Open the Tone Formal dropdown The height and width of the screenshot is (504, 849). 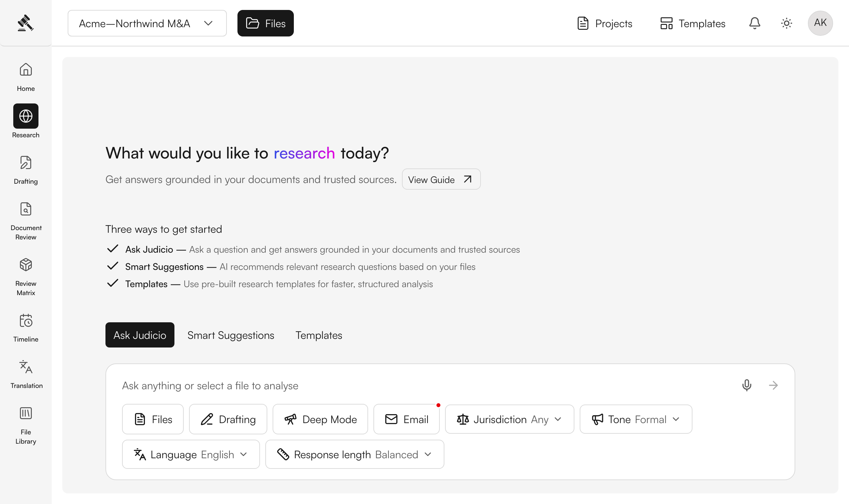point(636,419)
